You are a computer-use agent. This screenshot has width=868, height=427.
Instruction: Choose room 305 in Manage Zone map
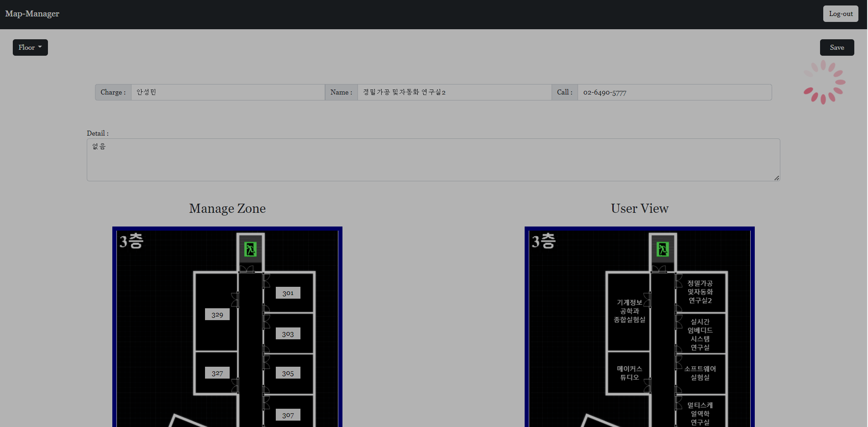coord(288,373)
